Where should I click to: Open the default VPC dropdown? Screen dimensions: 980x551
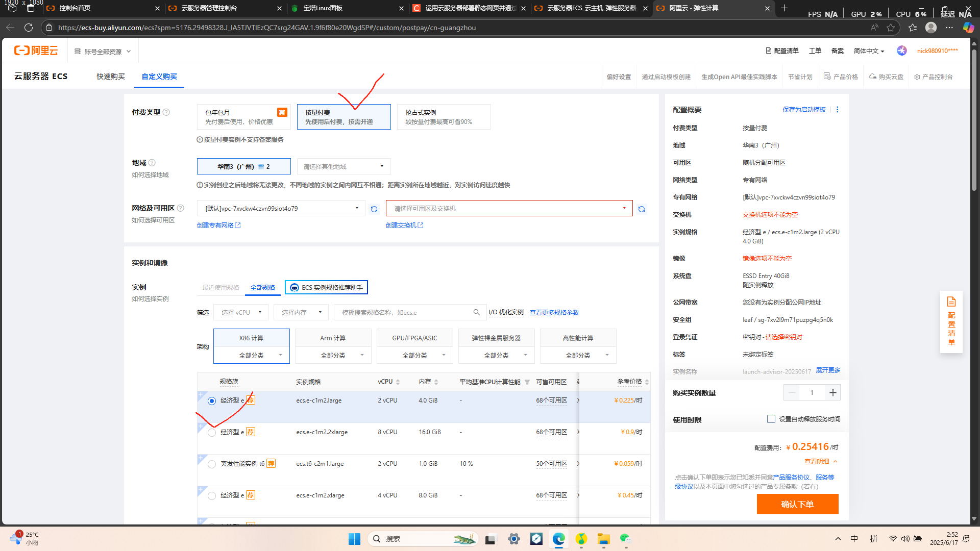tap(281, 208)
